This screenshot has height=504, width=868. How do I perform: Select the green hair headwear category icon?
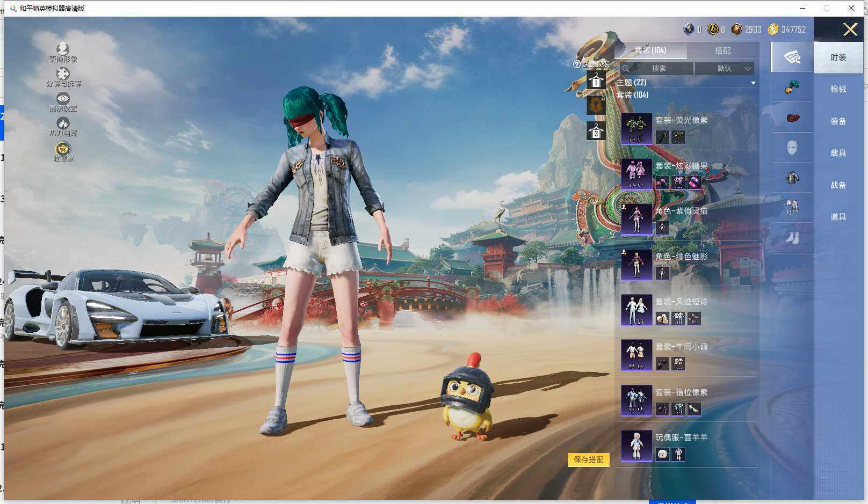tap(792, 87)
